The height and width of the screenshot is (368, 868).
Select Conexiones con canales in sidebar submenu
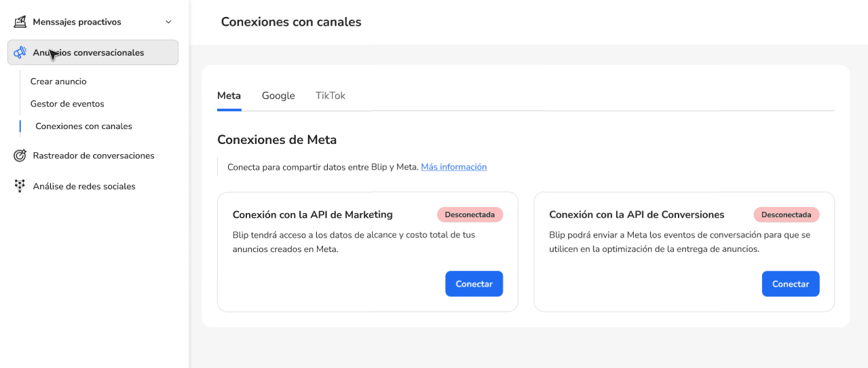[83, 126]
